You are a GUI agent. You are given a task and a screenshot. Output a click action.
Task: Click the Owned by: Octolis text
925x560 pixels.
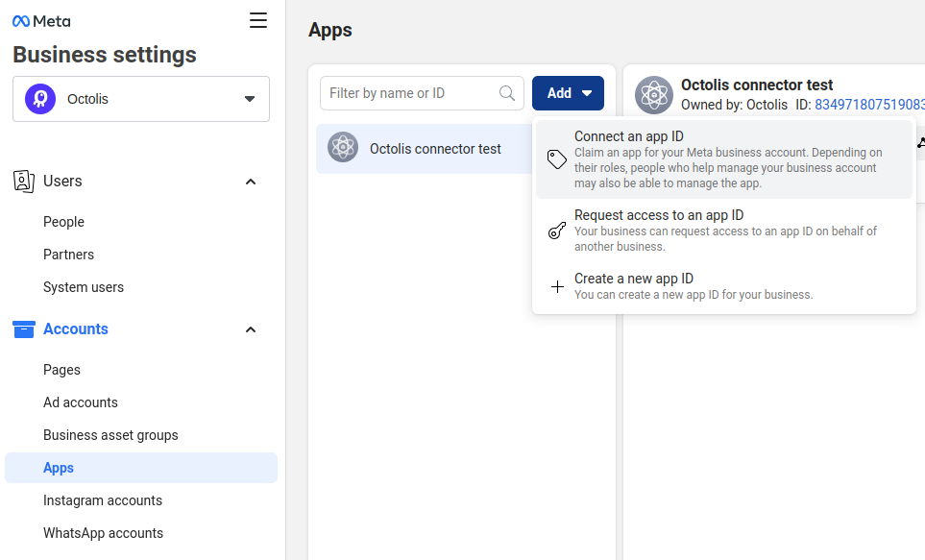click(735, 105)
